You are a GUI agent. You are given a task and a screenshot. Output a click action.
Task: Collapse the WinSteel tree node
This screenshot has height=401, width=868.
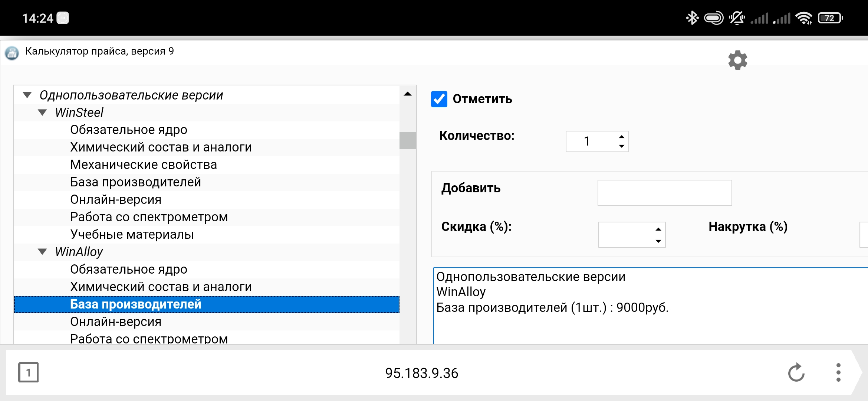[x=43, y=113]
